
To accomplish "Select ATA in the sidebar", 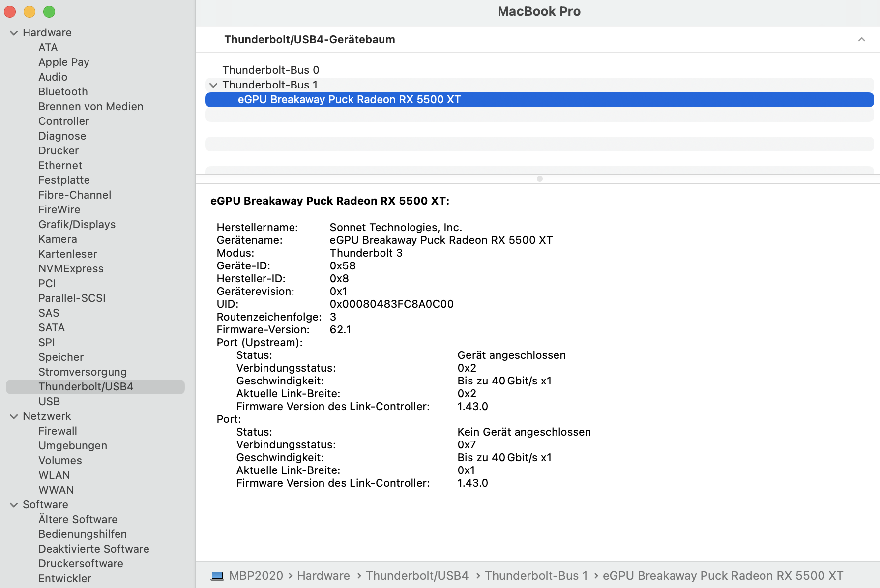I will (x=48, y=48).
